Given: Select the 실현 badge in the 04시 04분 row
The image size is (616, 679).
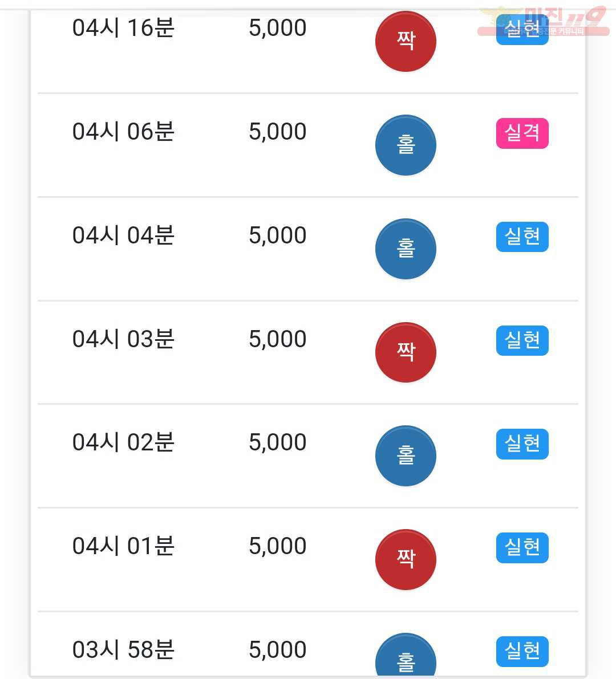Looking at the screenshot, I should [522, 237].
